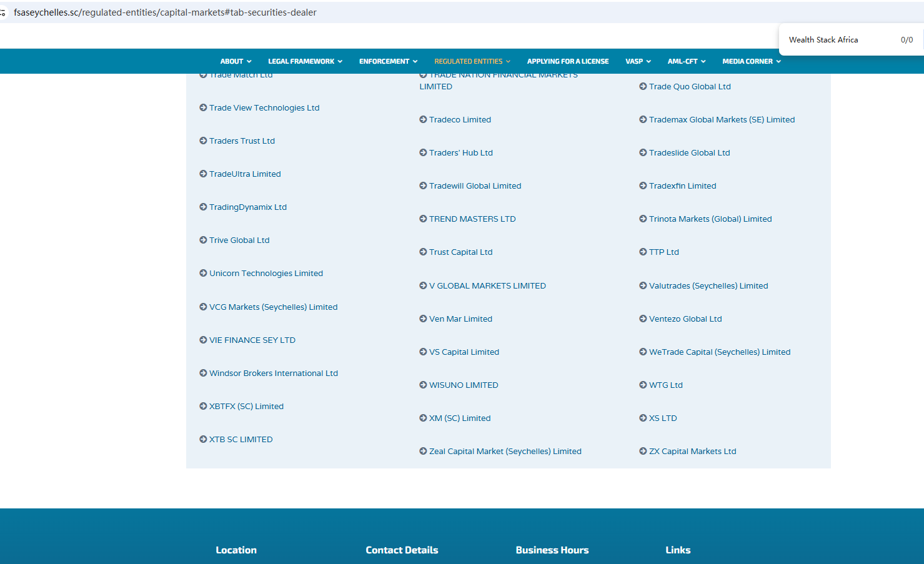This screenshot has width=924, height=564.
Task: Click arrow icon before TTP Ltd
Action: (643, 252)
